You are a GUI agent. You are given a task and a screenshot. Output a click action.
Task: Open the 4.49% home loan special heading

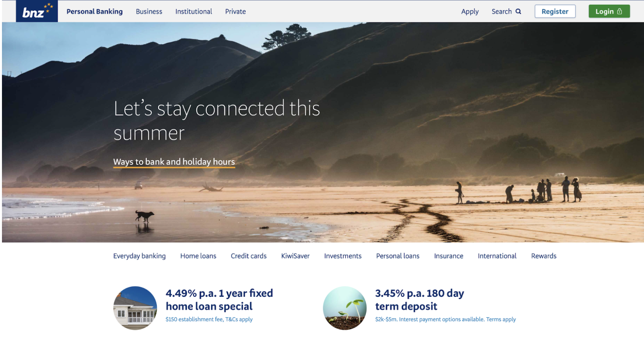point(219,300)
